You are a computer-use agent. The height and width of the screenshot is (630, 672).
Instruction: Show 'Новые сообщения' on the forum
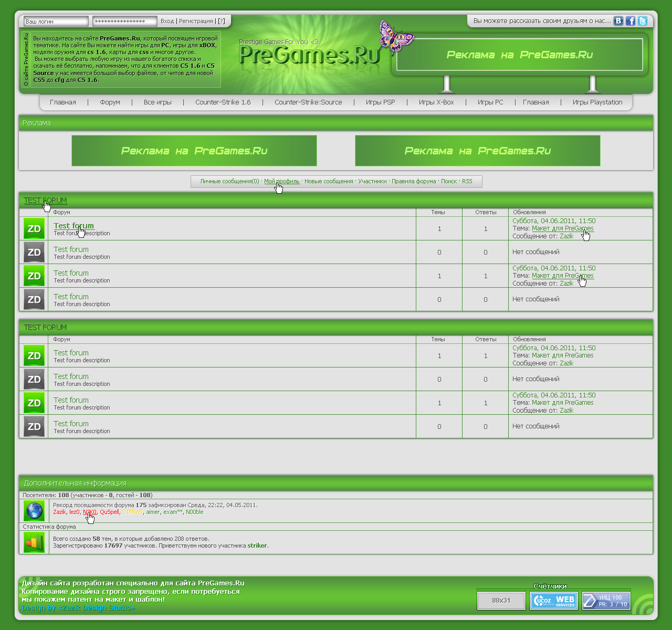pyautogui.click(x=329, y=181)
